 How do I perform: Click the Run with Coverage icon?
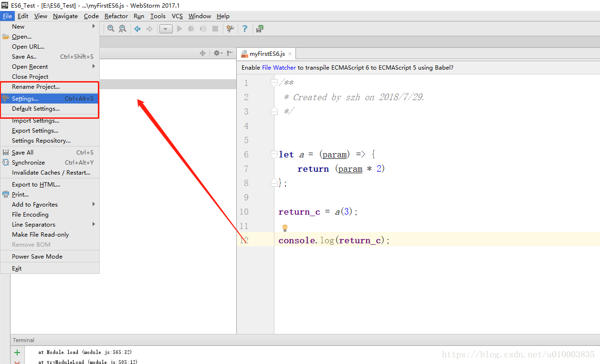pos(203,29)
